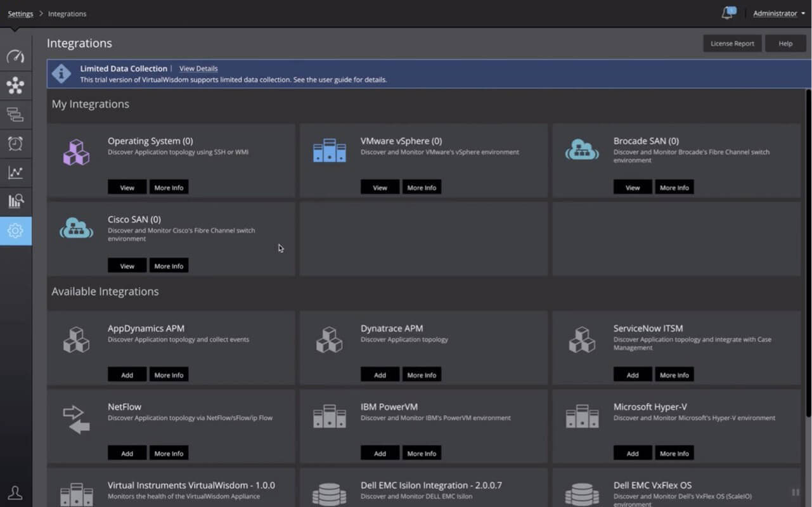
Task: Click the AppDynamics APM cubes icon
Action: [76, 340]
